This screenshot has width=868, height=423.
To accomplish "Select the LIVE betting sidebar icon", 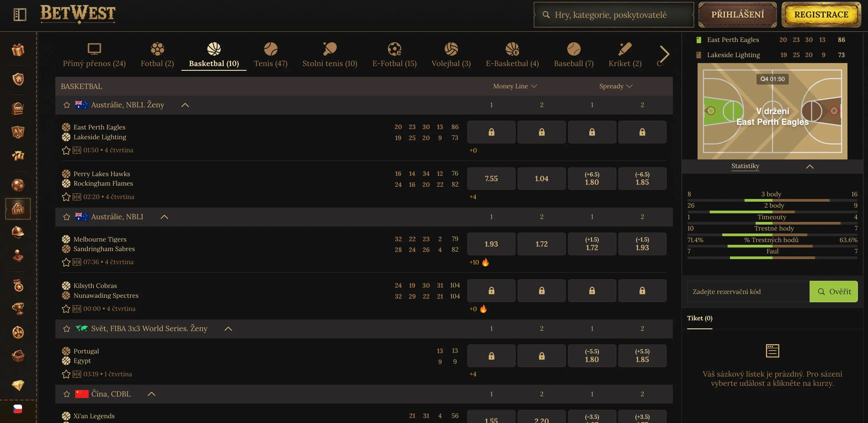I will (18, 209).
